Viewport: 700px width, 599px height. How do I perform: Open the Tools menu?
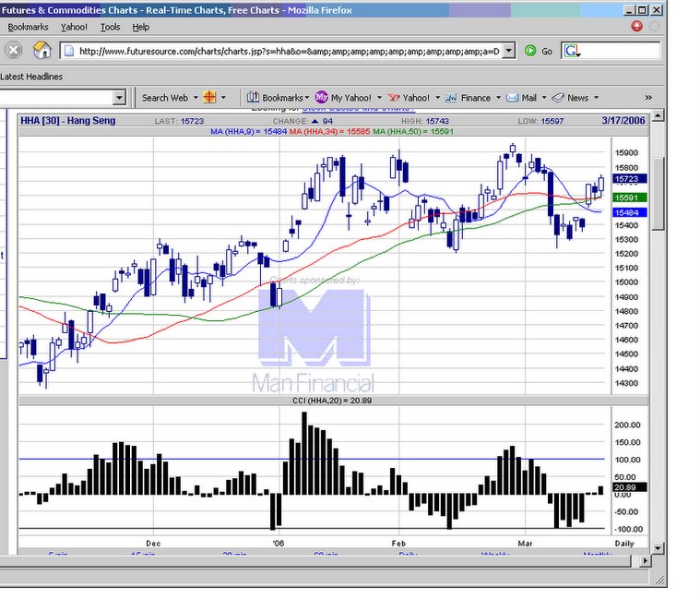point(110,27)
